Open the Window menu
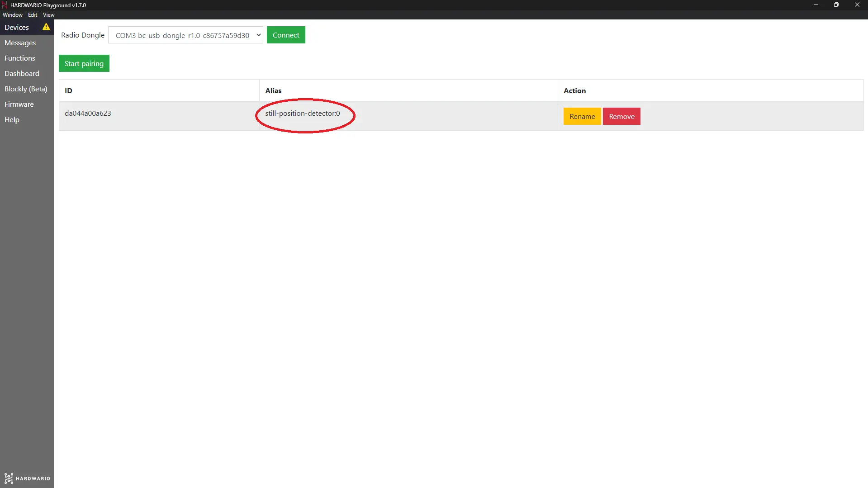The width and height of the screenshot is (868, 488). coord(13,15)
